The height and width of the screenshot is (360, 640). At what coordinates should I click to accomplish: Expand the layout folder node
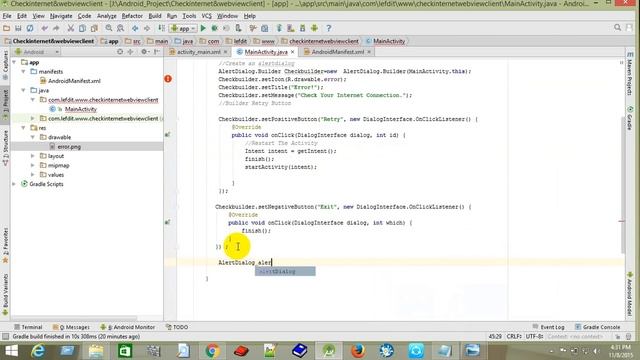click(x=33, y=156)
